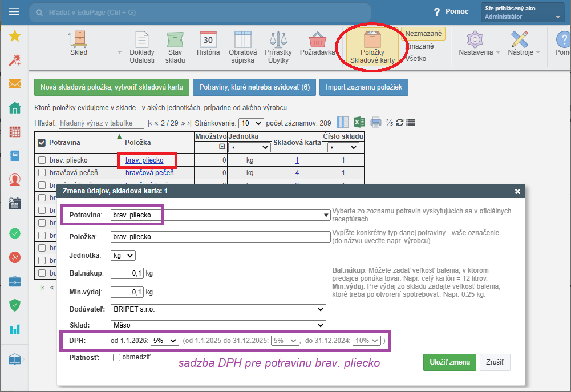Click the bravčová pečeň item link

[149, 172]
